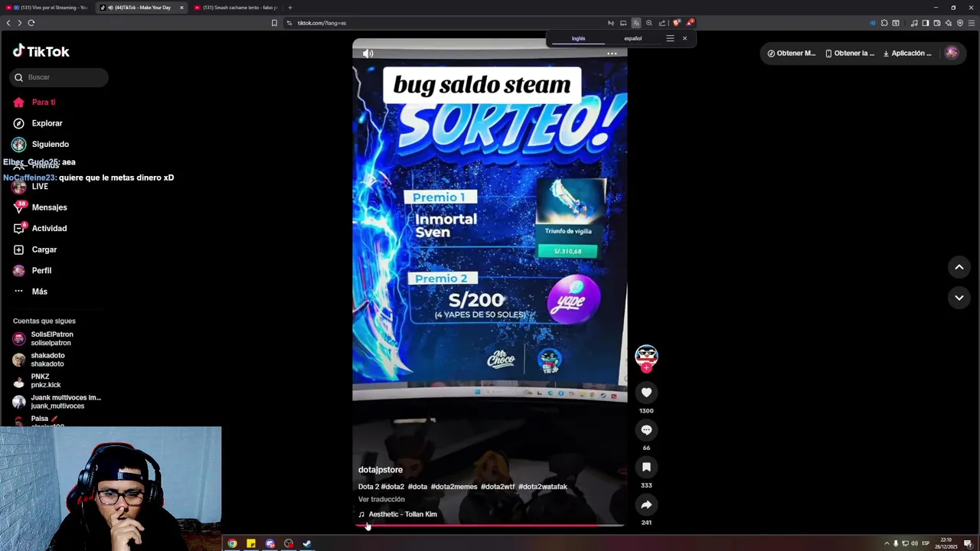Viewport: 980px width, 551px height.
Task: Select inglés in the translate popup
Action: coord(578,38)
